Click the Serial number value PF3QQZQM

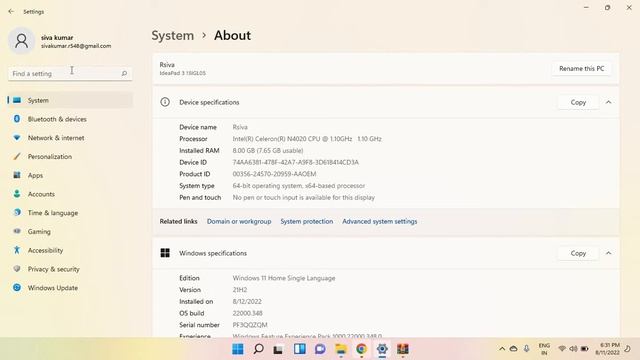[x=250, y=325]
